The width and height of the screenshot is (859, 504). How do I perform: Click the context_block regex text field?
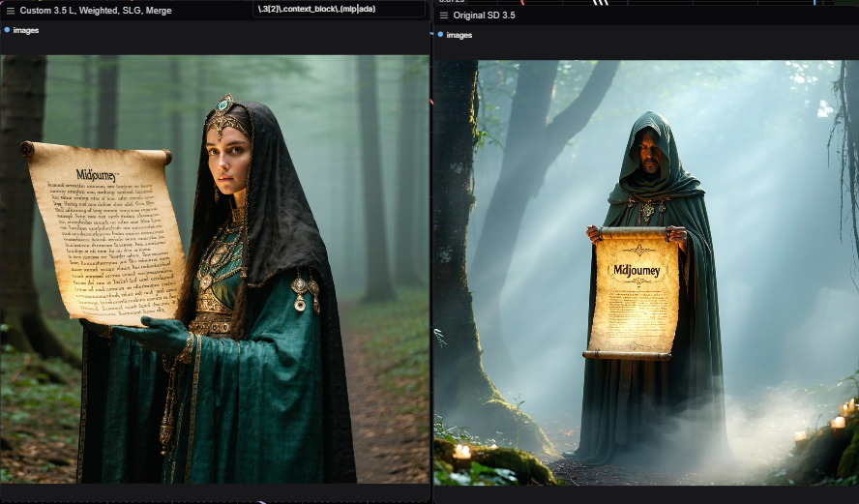point(340,9)
